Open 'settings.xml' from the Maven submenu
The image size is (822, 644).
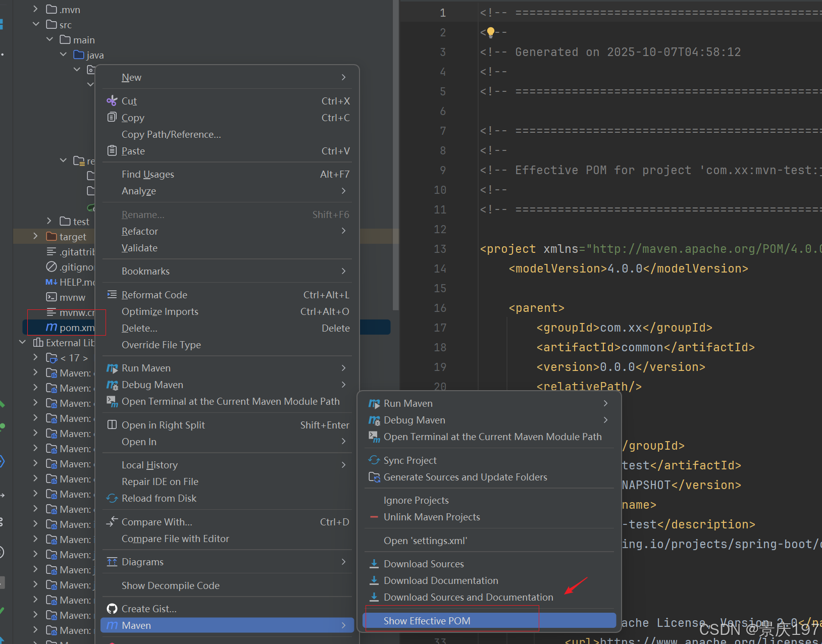click(425, 541)
